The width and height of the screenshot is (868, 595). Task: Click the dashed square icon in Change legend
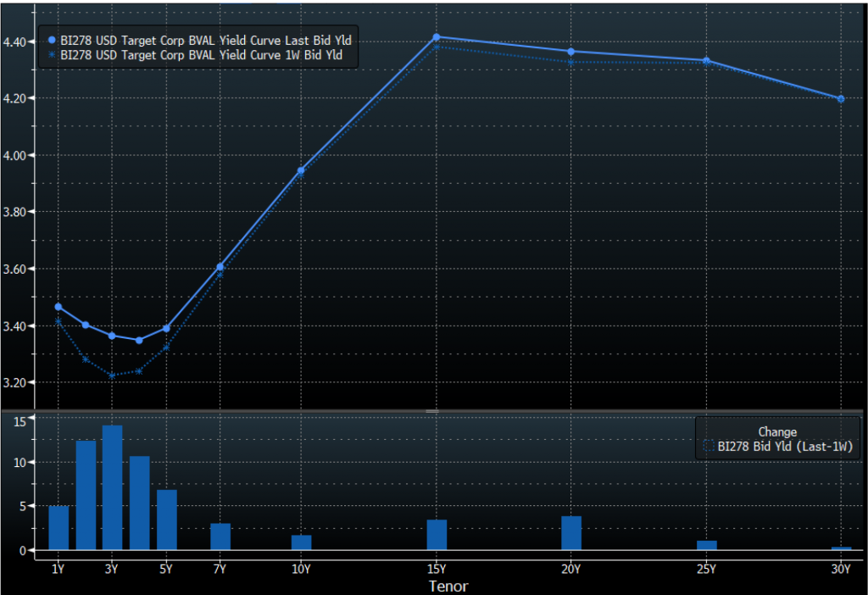(x=709, y=446)
